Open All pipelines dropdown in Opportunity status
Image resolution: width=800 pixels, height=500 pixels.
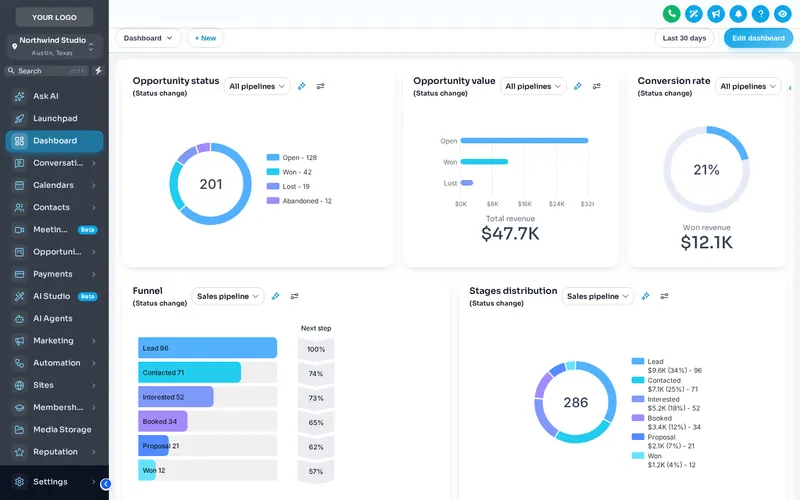(257, 86)
